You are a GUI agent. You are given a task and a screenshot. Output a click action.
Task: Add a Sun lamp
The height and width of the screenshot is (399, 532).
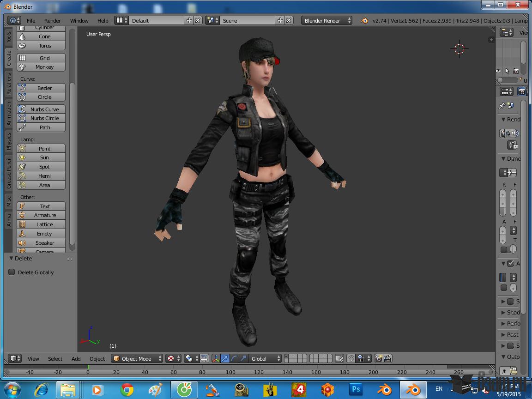pos(41,158)
